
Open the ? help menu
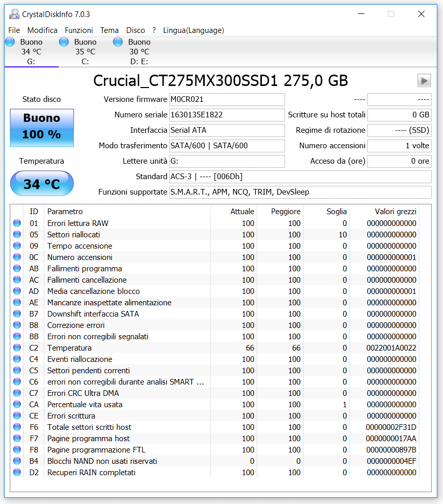[x=154, y=30]
